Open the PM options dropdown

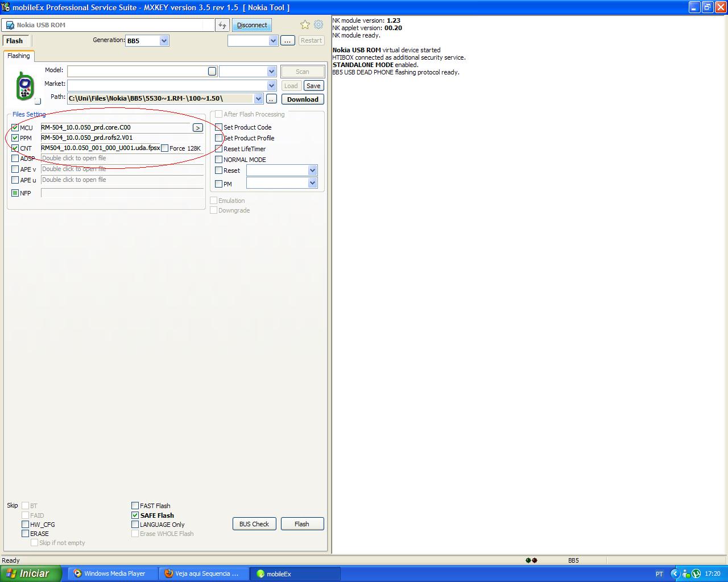(312, 183)
